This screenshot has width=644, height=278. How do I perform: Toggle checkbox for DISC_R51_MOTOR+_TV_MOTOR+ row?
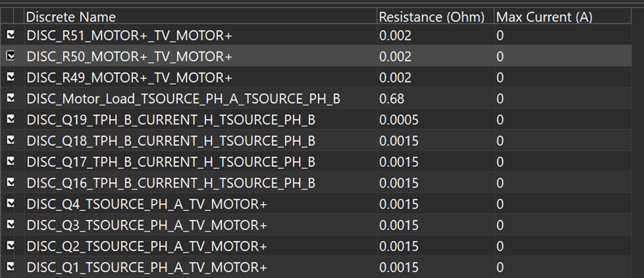click(x=11, y=35)
